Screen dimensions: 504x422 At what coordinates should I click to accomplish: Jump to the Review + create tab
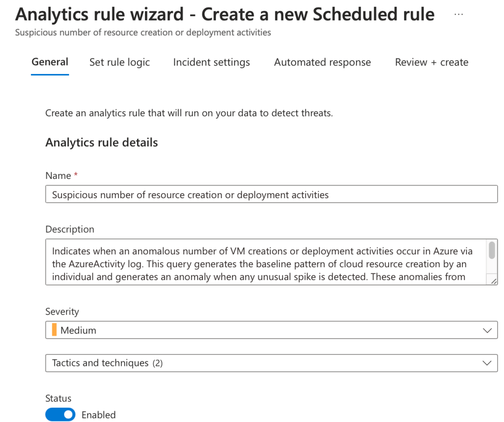[432, 63]
